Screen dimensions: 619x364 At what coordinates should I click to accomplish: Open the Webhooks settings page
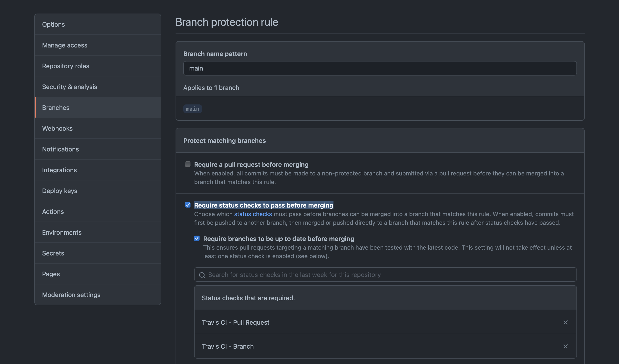57,128
